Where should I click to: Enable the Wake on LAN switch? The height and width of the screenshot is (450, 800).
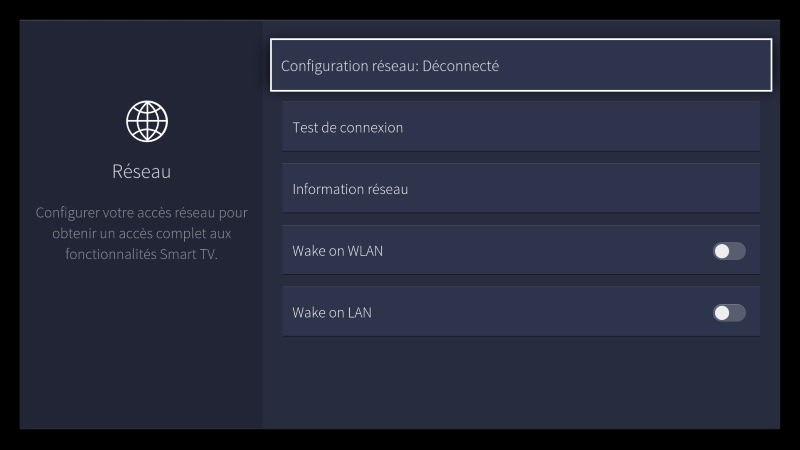click(x=729, y=313)
